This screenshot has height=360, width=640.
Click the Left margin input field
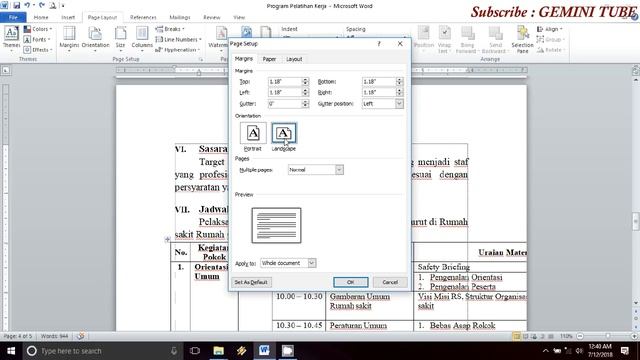pos(285,93)
